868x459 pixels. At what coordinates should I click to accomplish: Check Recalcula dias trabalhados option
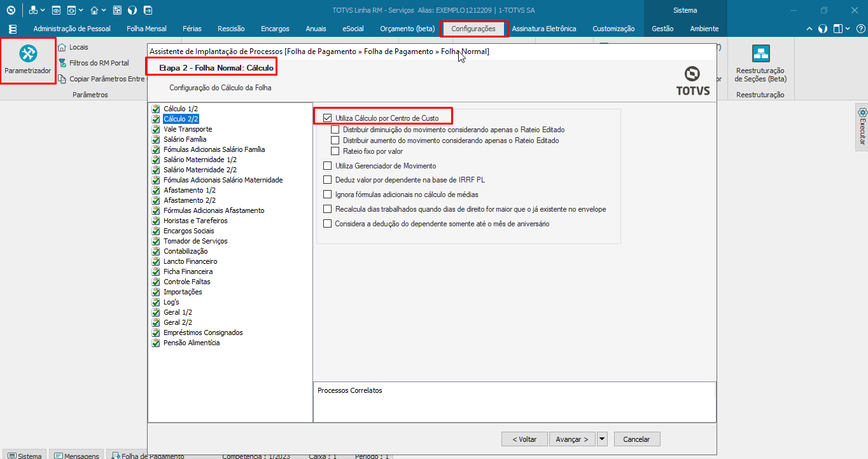coord(328,209)
